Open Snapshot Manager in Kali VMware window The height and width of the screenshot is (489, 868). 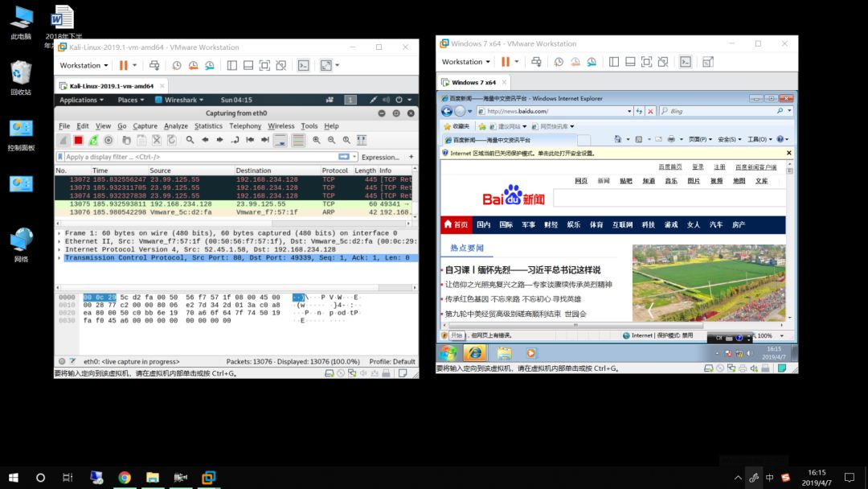click(210, 65)
